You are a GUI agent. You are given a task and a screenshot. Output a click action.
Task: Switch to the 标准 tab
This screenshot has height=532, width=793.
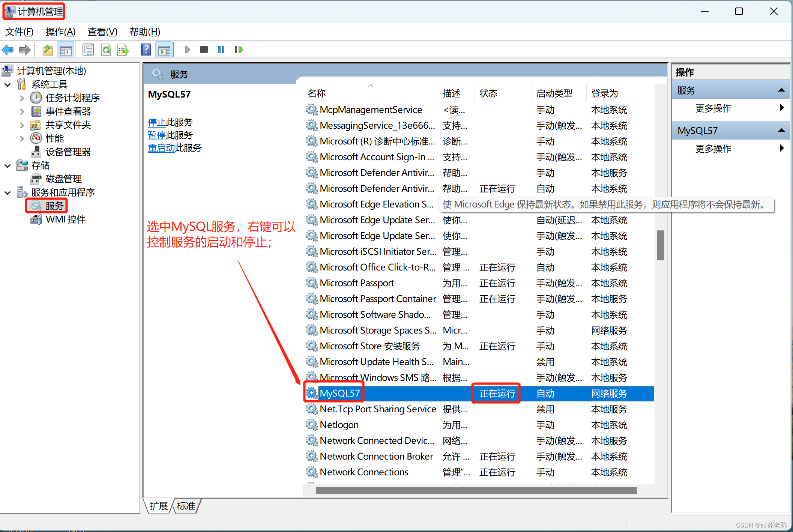[186, 506]
